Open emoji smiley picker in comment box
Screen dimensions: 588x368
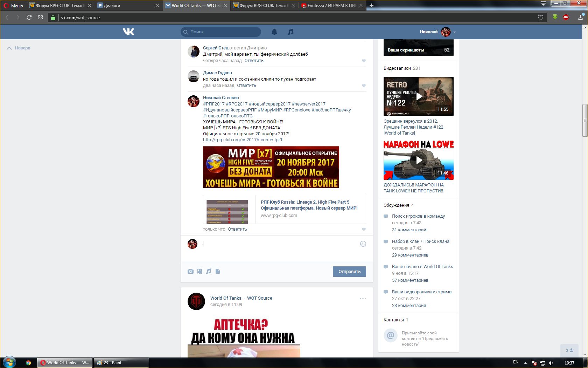(363, 244)
